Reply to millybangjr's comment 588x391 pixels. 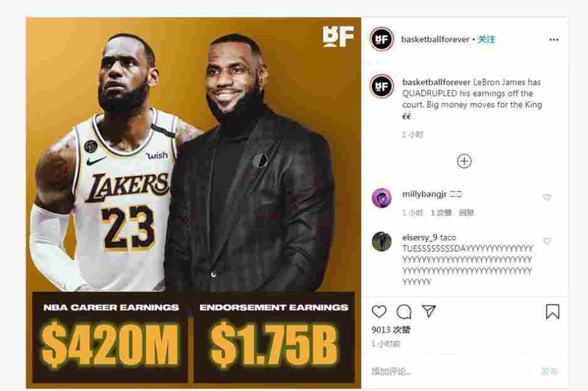[x=466, y=213]
